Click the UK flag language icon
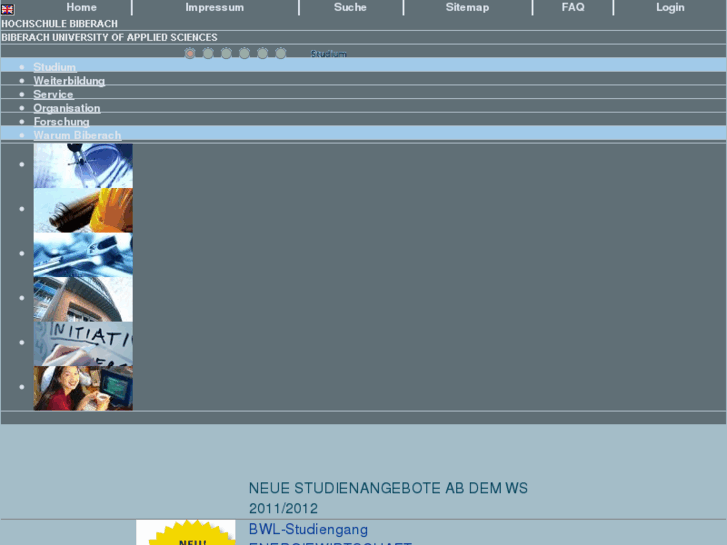727x545 pixels. (x=7, y=9)
